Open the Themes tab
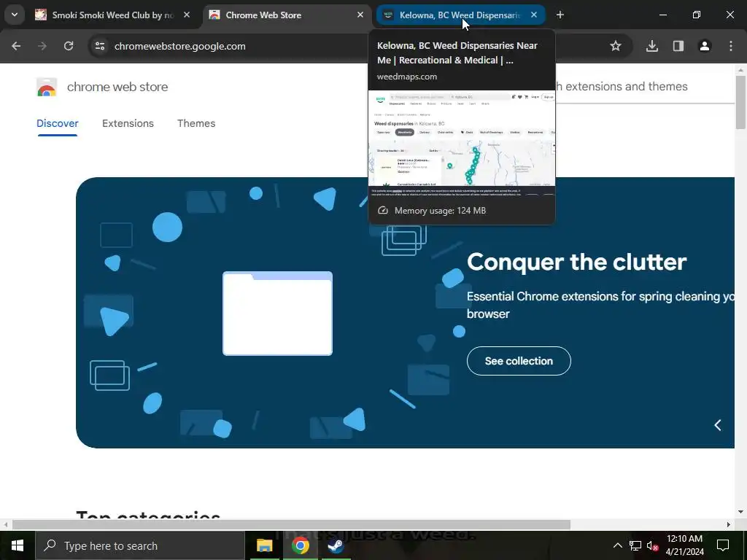Image resolution: width=747 pixels, height=560 pixels. 196,123
